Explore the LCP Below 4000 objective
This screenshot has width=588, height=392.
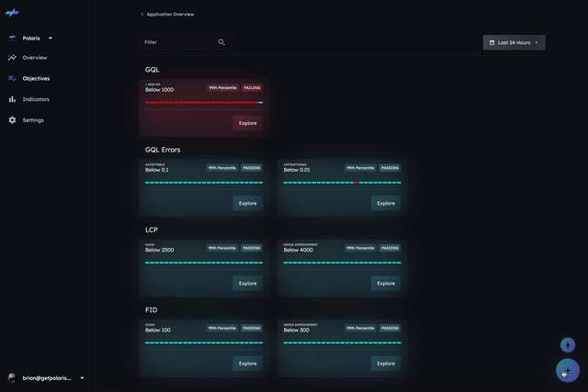click(x=386, y=284)
